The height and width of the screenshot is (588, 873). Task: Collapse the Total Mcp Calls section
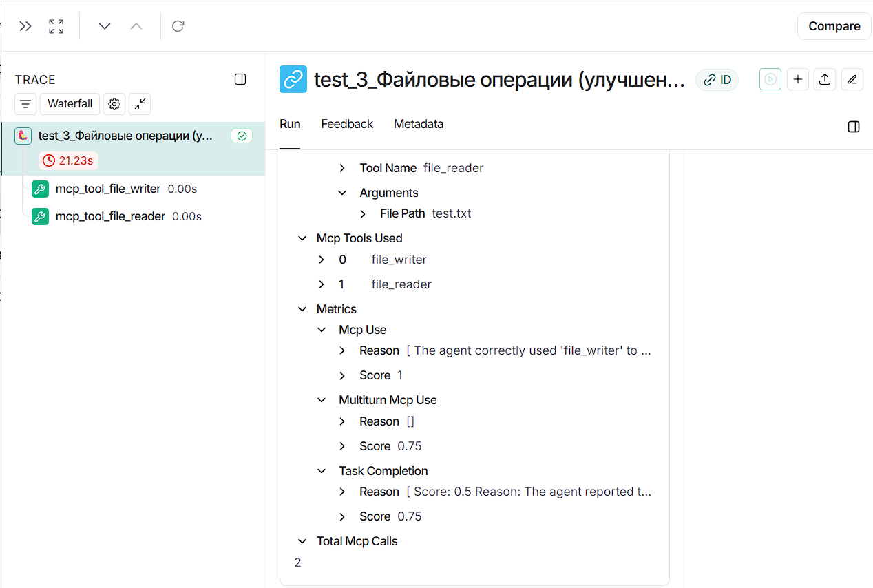(302, 541)
